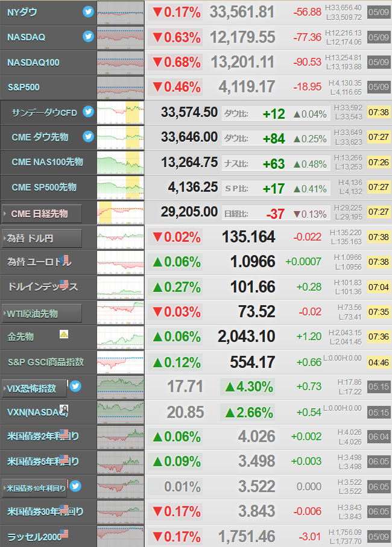Click the gold bars icon beside 金先物
This screenshot has height=547, width=392.
coord(64,334)
